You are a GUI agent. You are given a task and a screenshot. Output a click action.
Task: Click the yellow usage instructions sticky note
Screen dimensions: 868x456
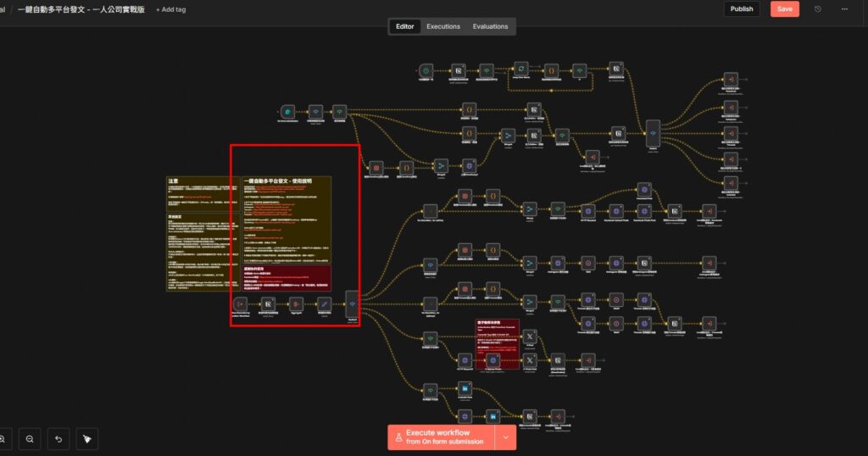click(x=287, y=219)
